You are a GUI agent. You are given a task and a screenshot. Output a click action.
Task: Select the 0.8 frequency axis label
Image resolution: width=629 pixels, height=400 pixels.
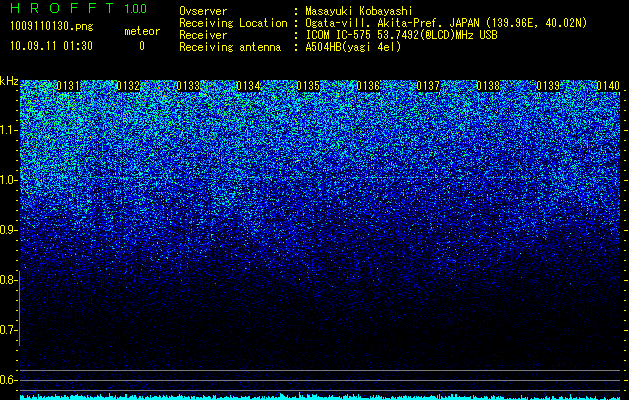pyautogui.click(x=7, y=280)
